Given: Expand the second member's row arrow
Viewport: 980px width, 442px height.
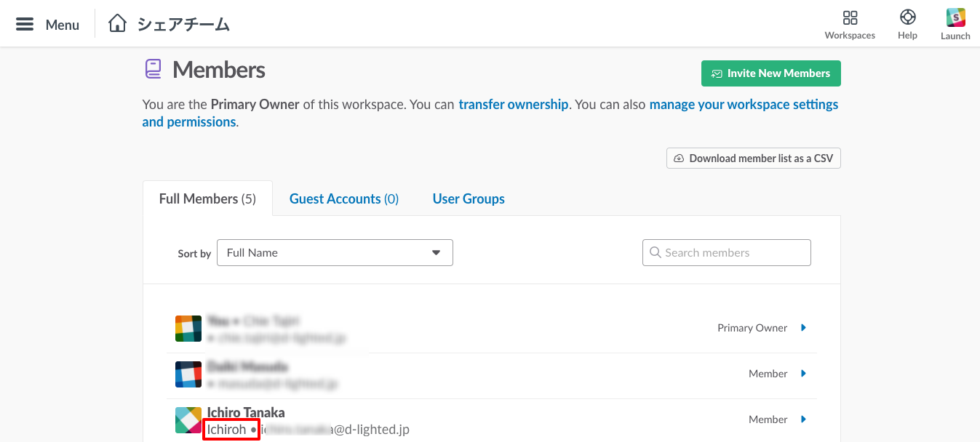Looking at the screenshot, I should tap(804, 374).
